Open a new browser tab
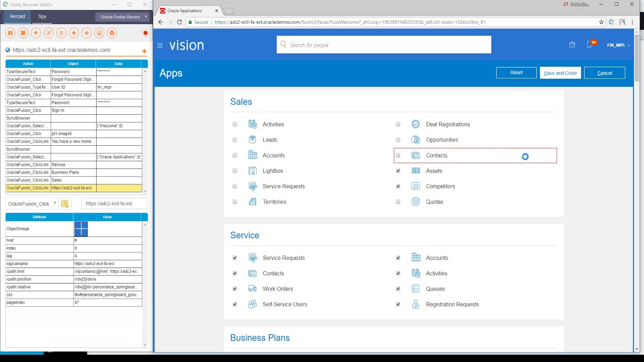The height and width of the screenshot is (362, 644). pyautogui.click(x=229, y=11)
